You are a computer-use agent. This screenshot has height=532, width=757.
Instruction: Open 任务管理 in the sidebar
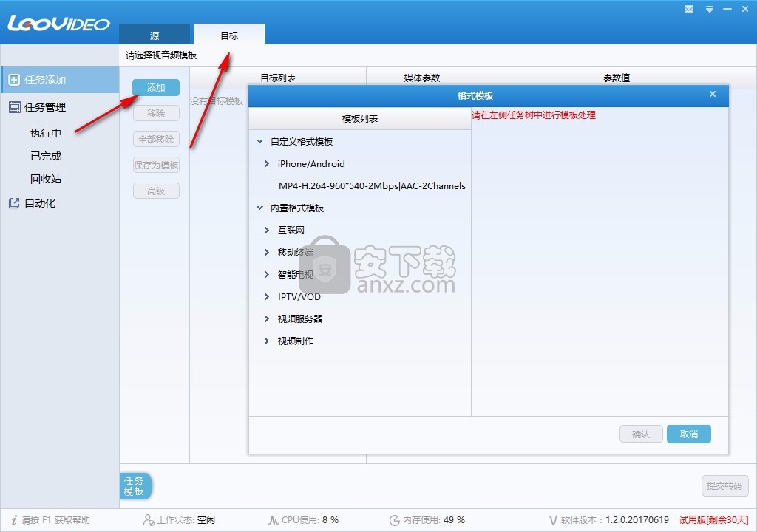pyautogui.click(x=45, y=107)
